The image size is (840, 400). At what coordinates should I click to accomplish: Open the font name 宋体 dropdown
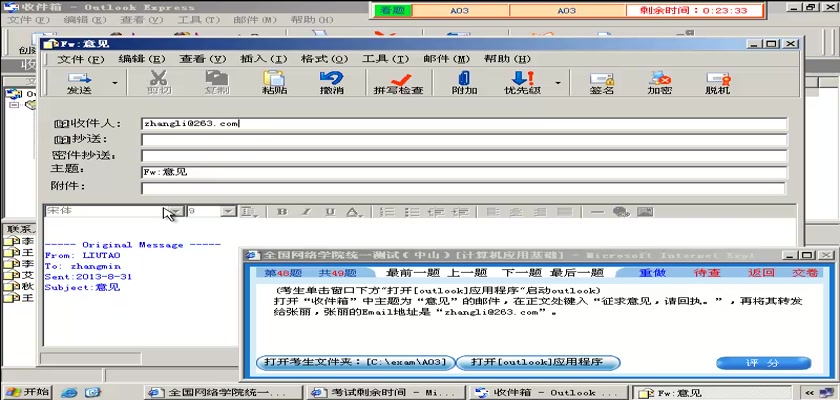176,212
